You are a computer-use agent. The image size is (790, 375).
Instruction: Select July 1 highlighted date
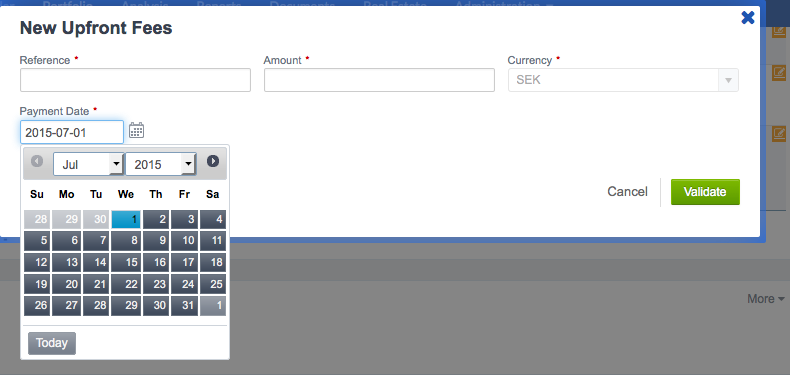click(126, 220)
